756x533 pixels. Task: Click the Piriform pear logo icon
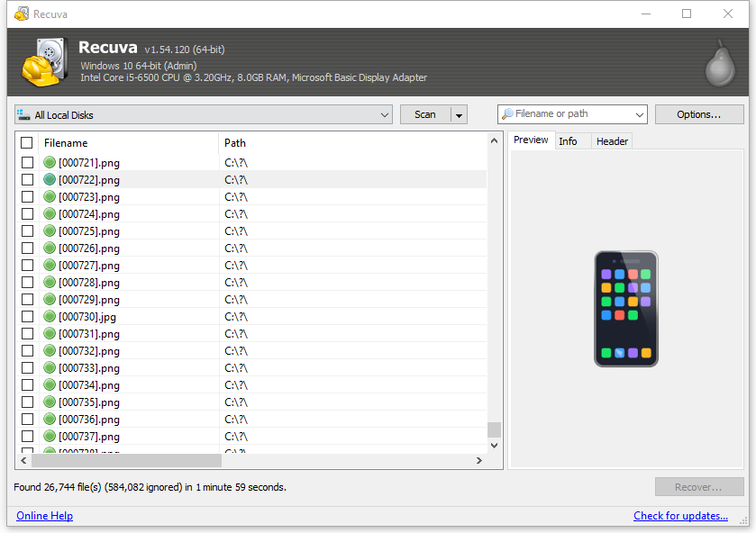point(720,63)
